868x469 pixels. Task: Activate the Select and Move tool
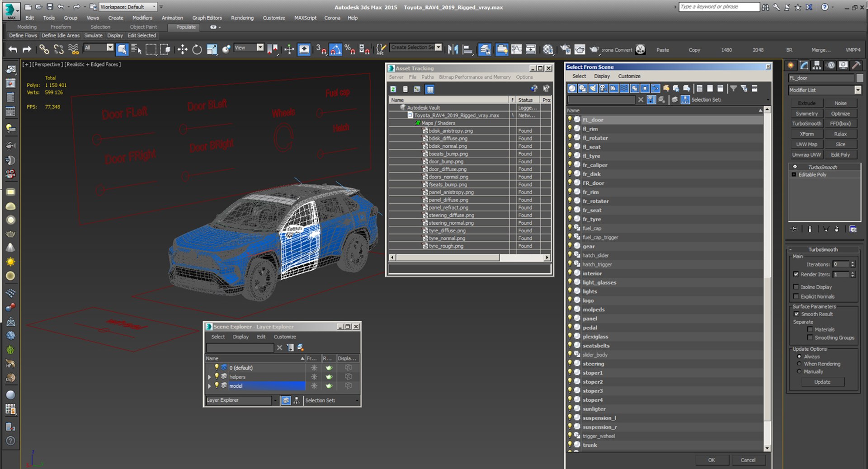click(182, 49)
